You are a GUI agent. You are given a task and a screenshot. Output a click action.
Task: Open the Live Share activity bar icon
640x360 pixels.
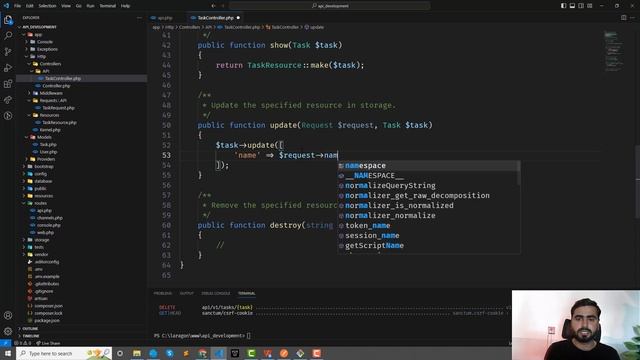(8, 100)
